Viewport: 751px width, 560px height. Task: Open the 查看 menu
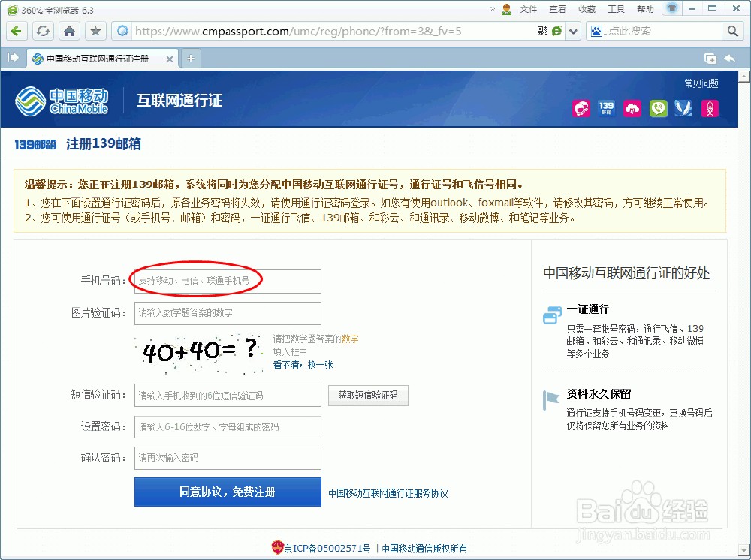click(x=557, y=9)
